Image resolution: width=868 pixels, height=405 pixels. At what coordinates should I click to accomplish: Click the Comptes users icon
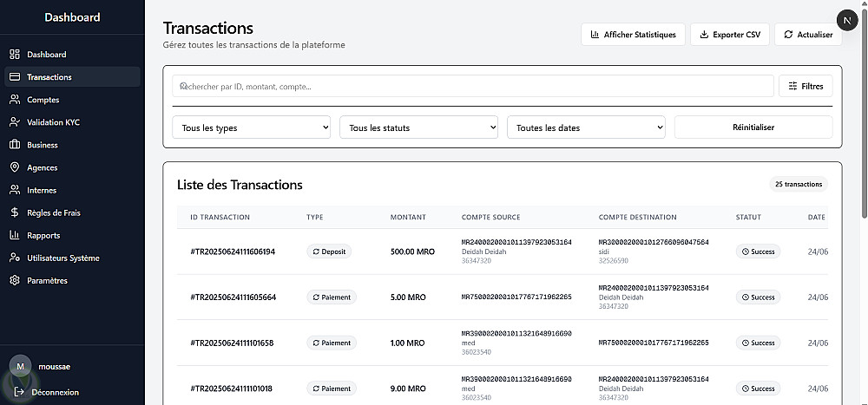[15, 100]
